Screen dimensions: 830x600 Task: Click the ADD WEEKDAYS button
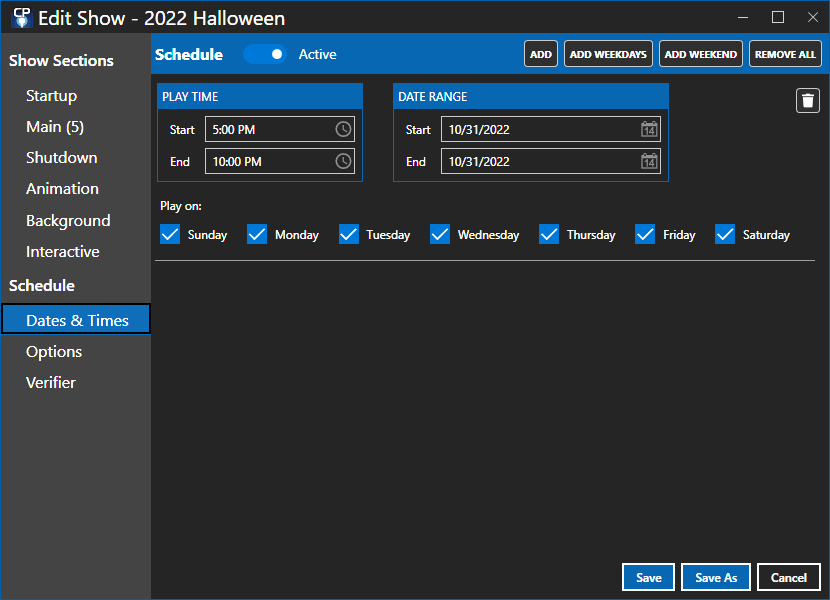pos(608,54)
